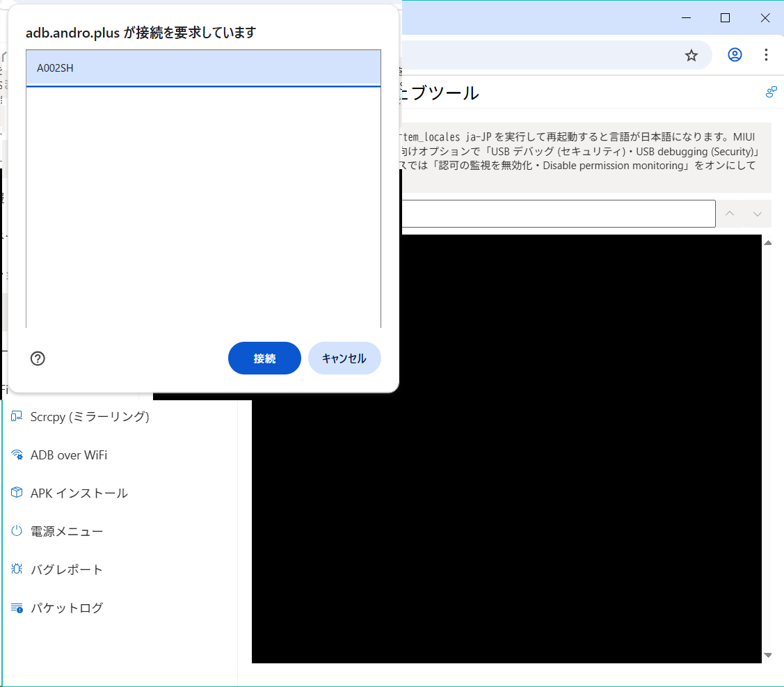
Task: Click the up chevron beside the input box
Action: (x=730, y=214)
